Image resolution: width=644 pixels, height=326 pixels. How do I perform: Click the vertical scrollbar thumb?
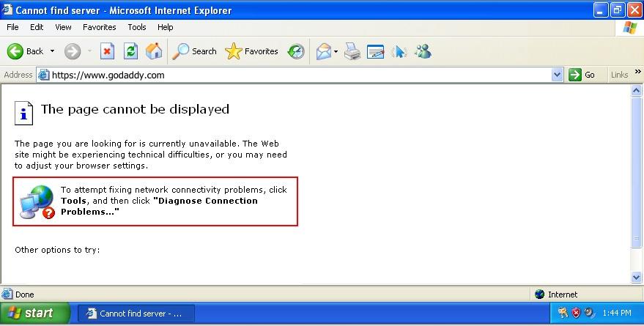[x=636, y=172]
